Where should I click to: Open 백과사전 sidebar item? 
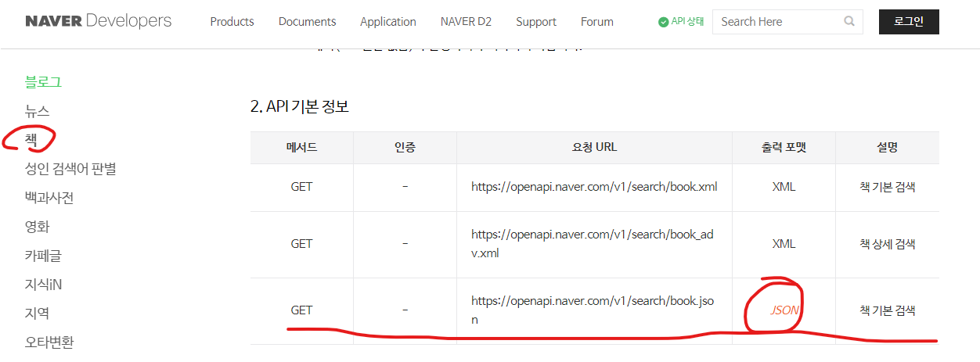[x=49, y=198]
